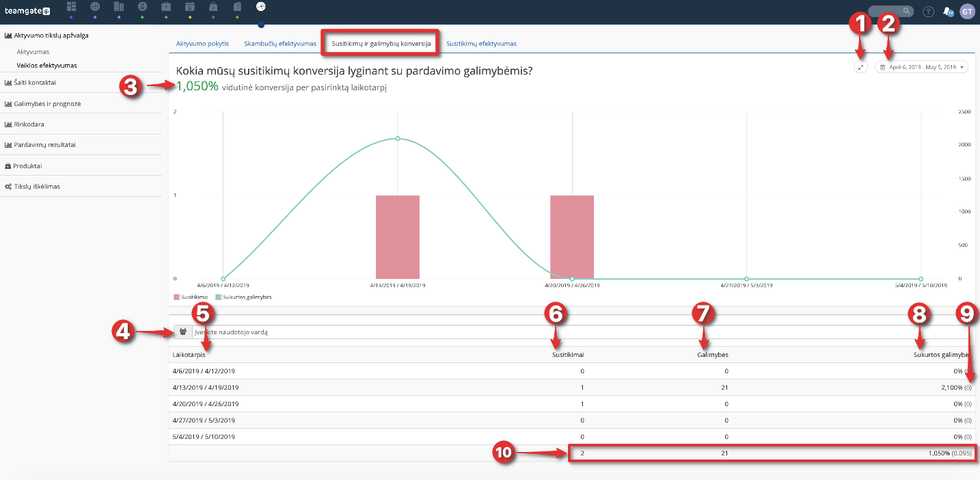Screen dimensions: 980x480
Task: Open the insights pie chart icon
Action: tap(261, 6)
